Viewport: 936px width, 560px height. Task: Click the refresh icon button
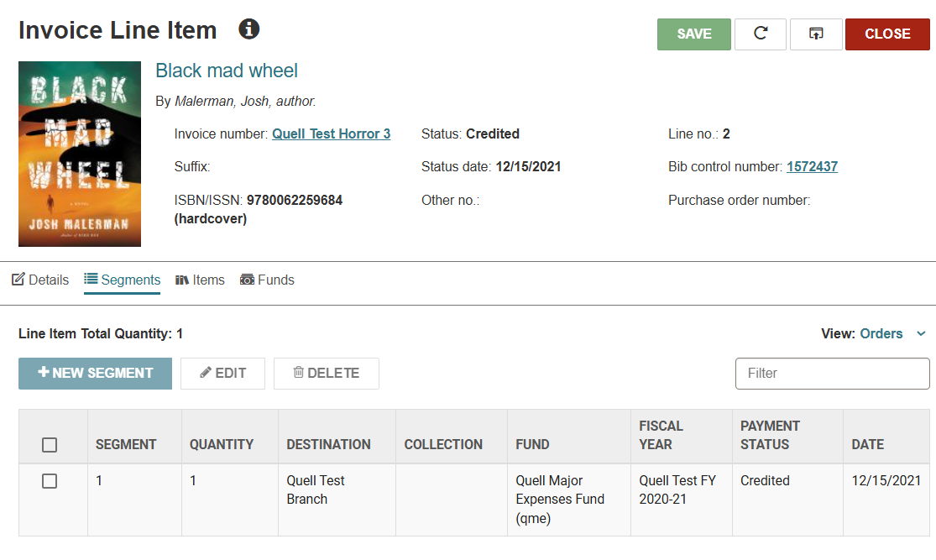pyautogui.click(x=761, y=34)
